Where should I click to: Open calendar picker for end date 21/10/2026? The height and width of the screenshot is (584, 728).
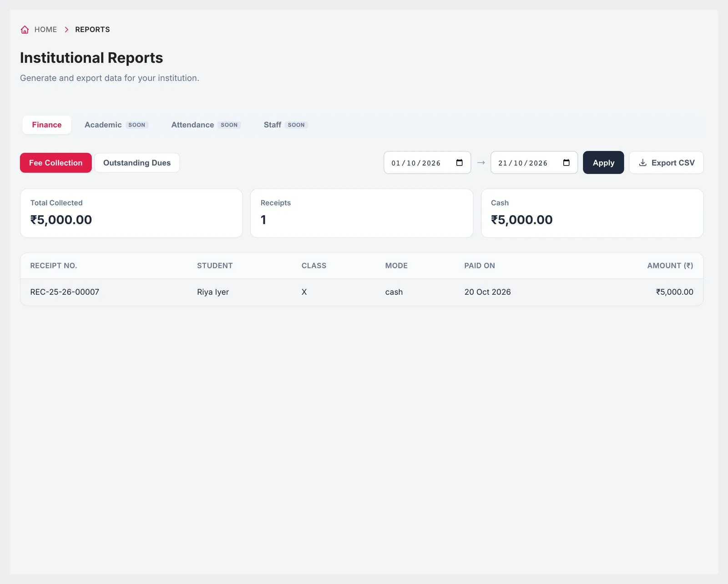[x=566, y=163]
